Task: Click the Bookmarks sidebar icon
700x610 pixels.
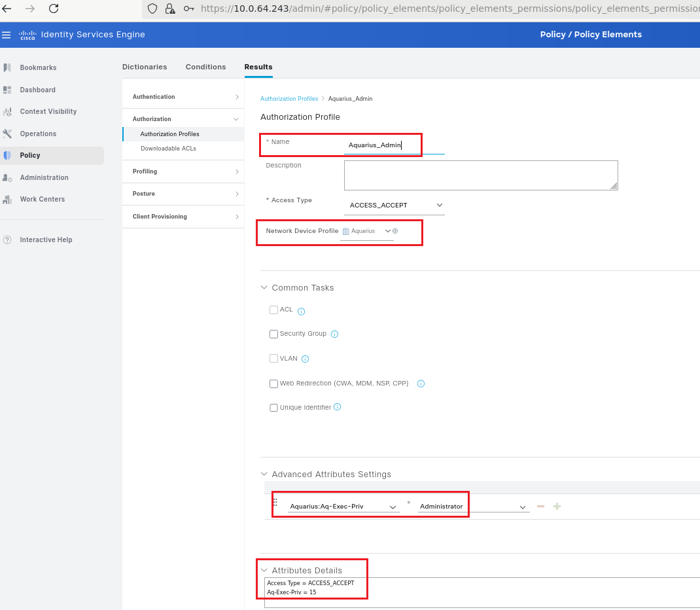Action: click(7, 67)
